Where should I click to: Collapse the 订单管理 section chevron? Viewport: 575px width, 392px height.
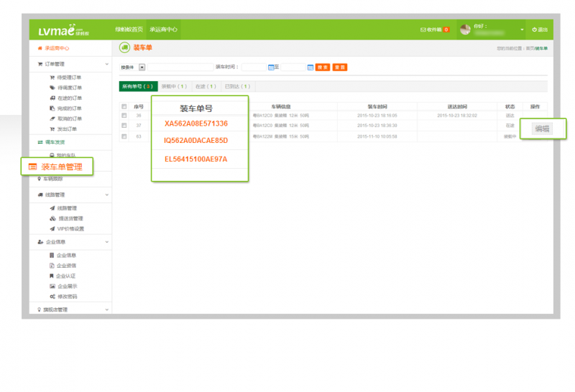pyautogui.click(x=106, y=64)
